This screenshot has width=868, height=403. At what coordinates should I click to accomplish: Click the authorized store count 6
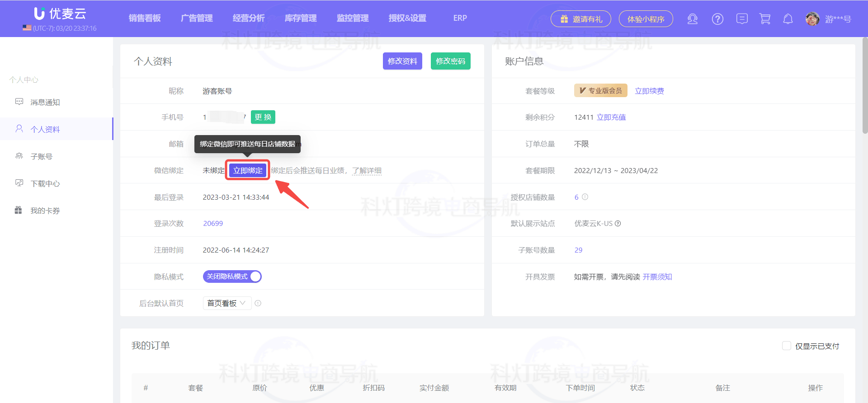576,197
